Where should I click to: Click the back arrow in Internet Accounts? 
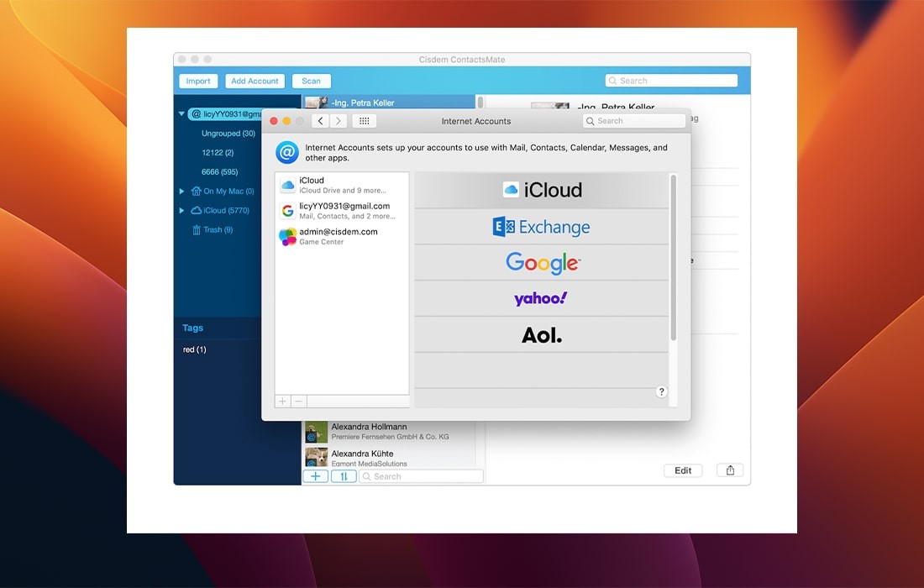320,121
